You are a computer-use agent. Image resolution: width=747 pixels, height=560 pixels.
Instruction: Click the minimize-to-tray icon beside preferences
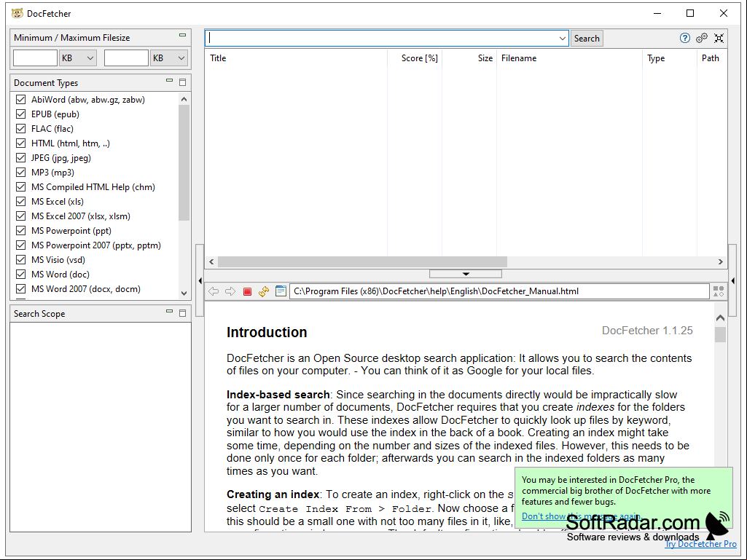(719, 38)
